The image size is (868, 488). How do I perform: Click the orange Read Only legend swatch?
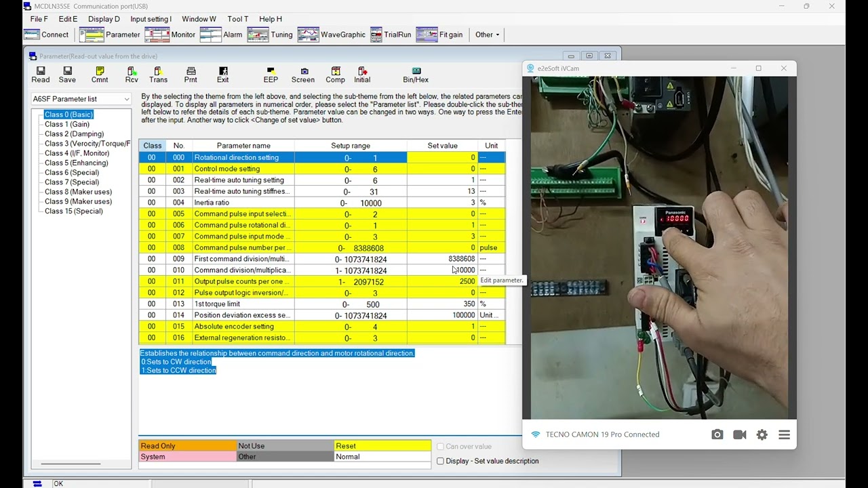pos(187,446)
